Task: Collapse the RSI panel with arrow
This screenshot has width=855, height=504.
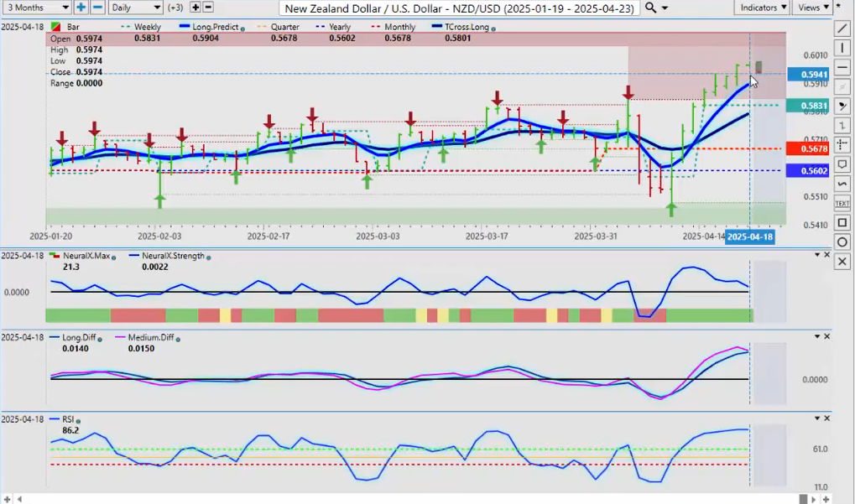Action: click(x=817, y=418)
